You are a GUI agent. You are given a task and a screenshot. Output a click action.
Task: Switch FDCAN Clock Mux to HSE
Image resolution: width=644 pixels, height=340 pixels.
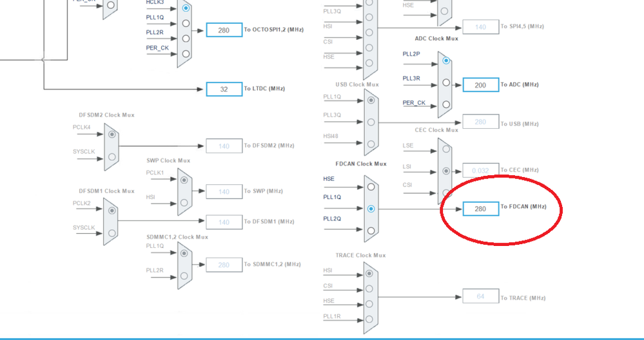pos(371,187)
